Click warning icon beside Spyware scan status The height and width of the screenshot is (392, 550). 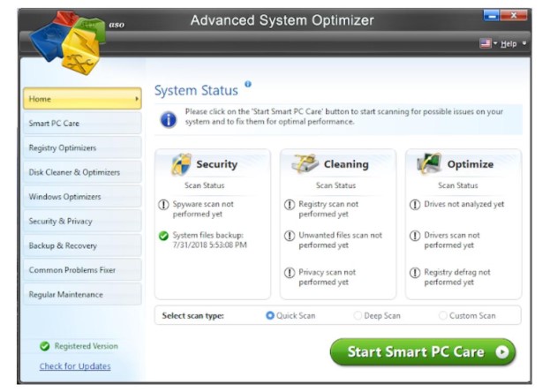tap(163, 205)
